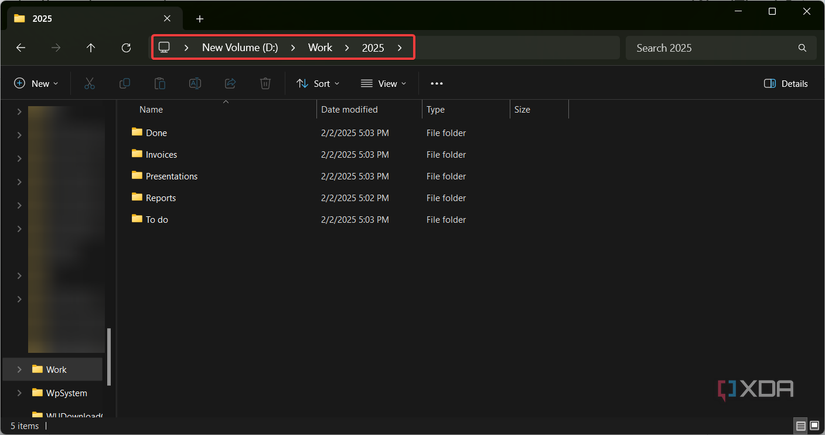This screenshot has height=435, width=825.
Task: Switch to details list view icon
Action: (800, 426)
